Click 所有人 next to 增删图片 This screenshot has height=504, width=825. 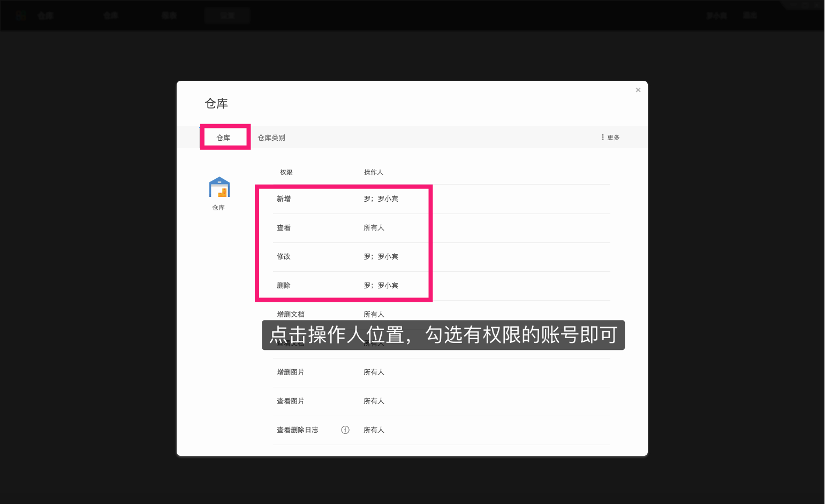tap(374, 372)
